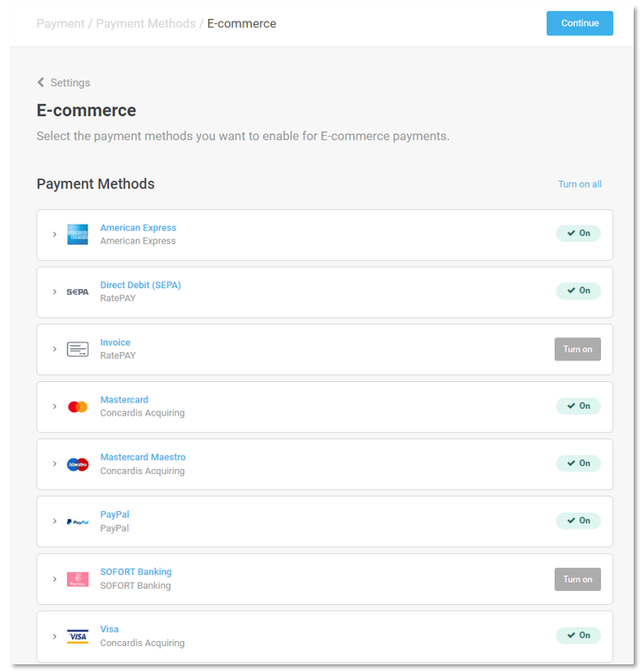Open Payment Methods breadcrumb

pyautogui.click(x=145, y=23)
